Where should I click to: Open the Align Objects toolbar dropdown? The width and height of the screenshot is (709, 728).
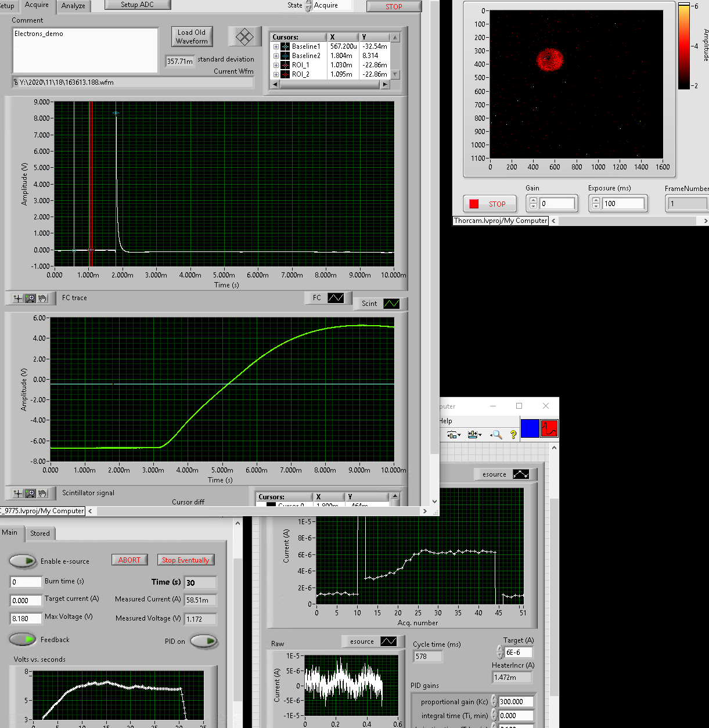[454, 434]
